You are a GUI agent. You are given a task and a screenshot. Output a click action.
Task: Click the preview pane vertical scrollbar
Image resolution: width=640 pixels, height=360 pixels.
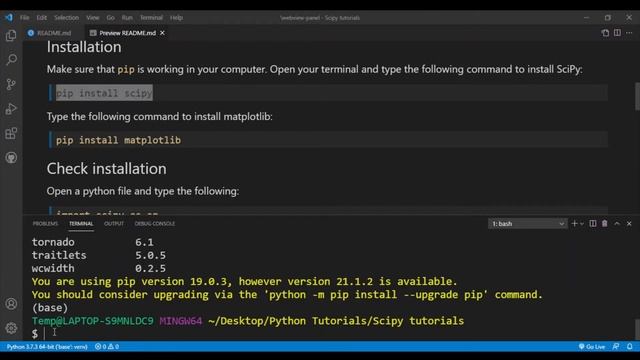(x=637, y=96)
